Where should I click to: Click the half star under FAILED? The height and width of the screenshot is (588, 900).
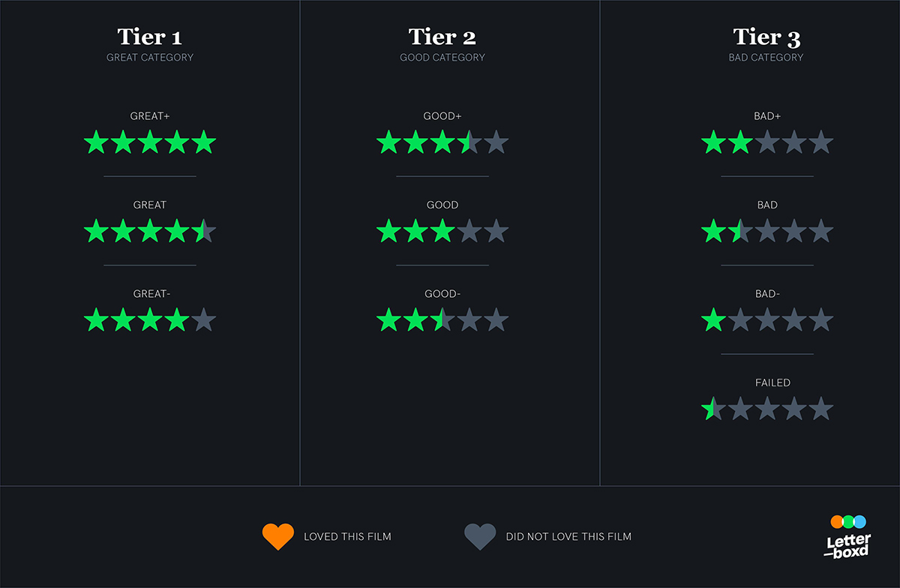tap(712, 409)
